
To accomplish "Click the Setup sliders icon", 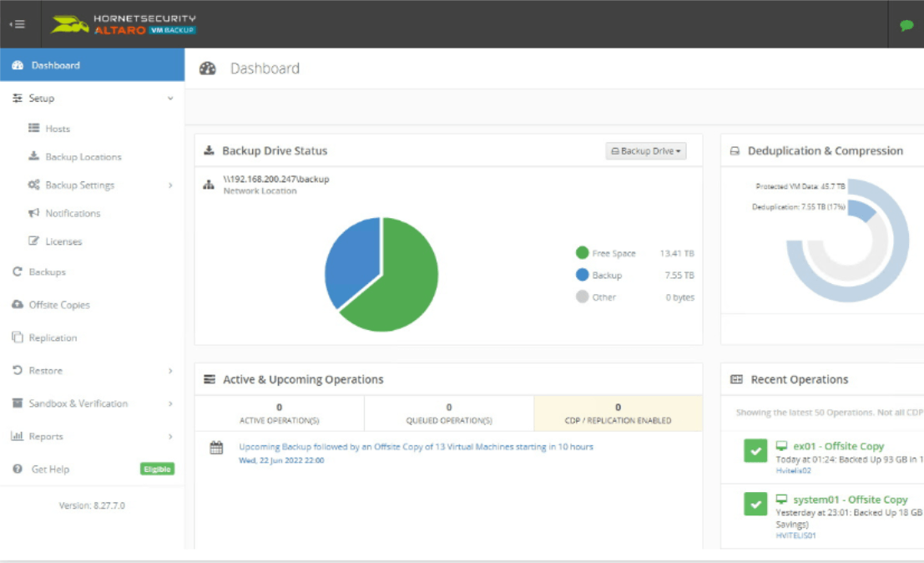I will pos(17,98).
